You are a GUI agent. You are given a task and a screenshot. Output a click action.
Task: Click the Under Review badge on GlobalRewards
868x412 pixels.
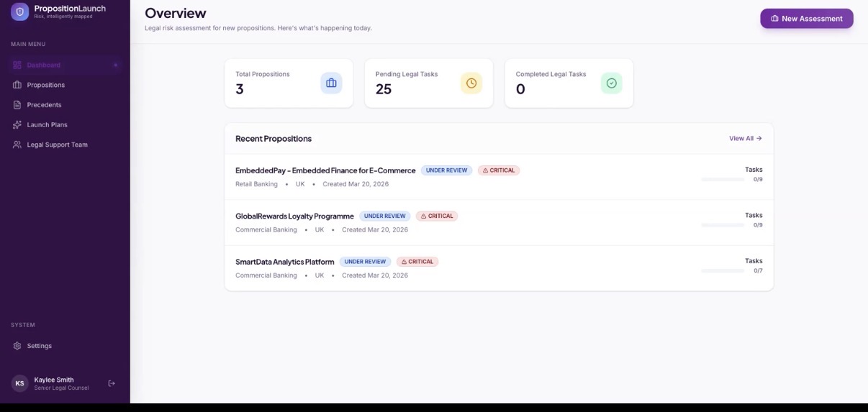[x=384, y=216]
